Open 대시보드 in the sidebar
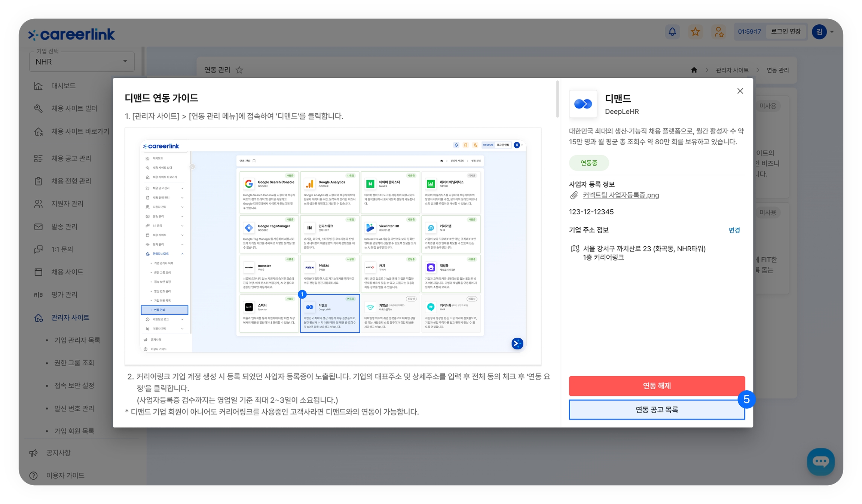This screenshot has height=504, width=862. (63, 86)
